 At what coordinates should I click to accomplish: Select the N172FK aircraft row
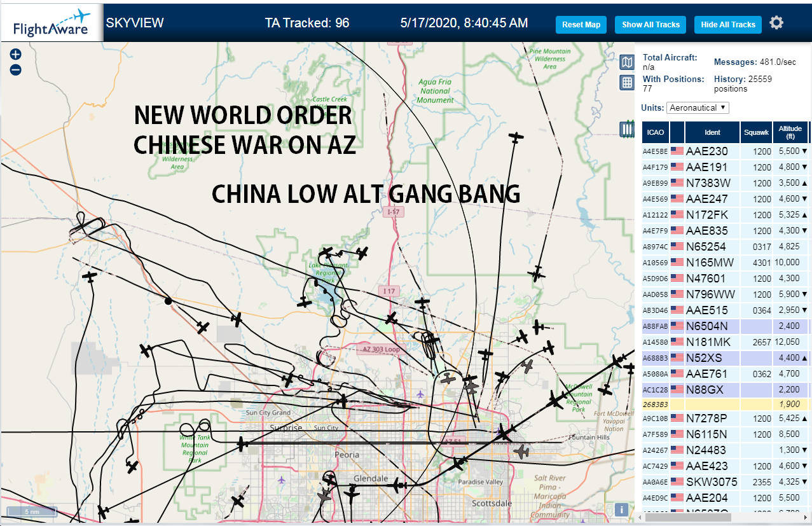tap(726, 215)
